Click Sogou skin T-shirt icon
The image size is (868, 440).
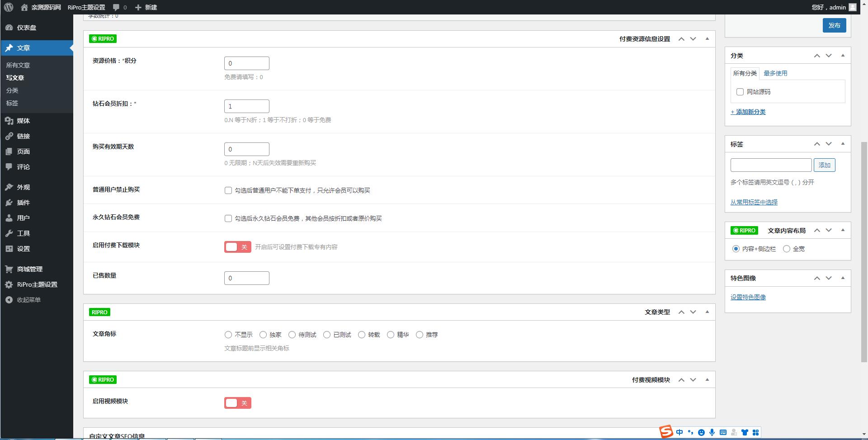pyautogui.click(x=745, y=432)
